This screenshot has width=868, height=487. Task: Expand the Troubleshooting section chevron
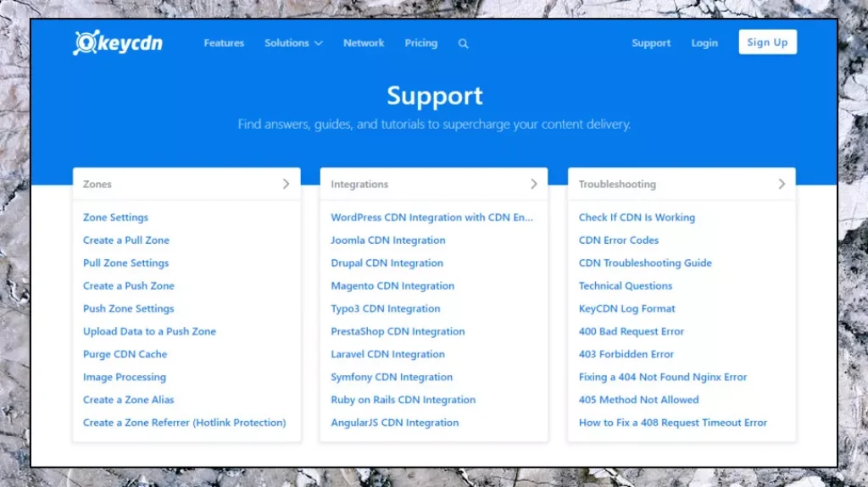pyautogui.click(x=782, y=184)
